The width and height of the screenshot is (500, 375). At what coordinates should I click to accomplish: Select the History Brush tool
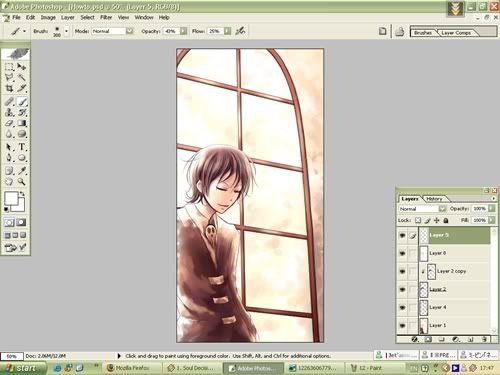pos(22,112)
